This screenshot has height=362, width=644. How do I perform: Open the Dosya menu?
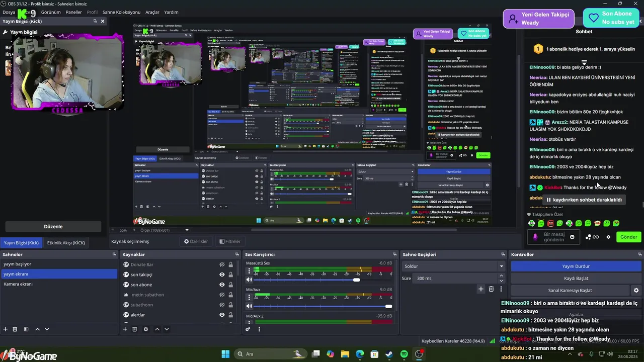pyautogui.click(x=9, y=12)
